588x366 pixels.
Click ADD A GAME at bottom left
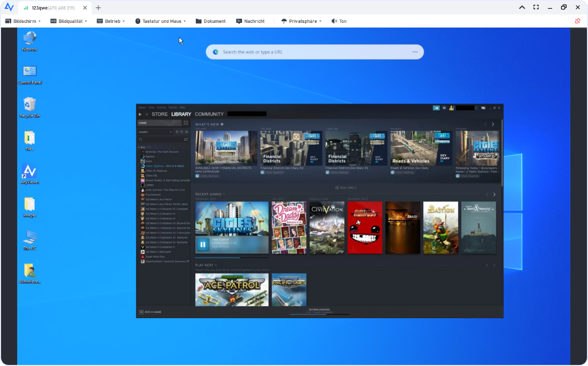(x=151, y=312)
